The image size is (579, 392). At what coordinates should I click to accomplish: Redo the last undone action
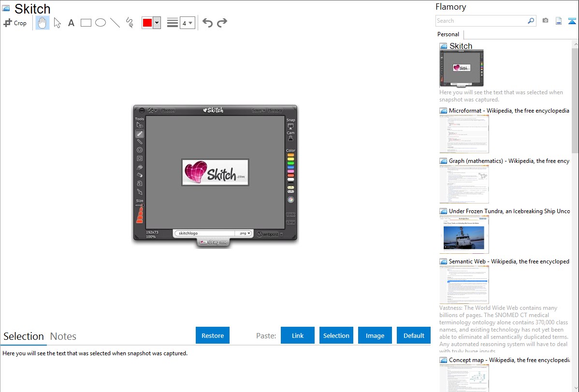pyautogui.click(x=222, y=23)
